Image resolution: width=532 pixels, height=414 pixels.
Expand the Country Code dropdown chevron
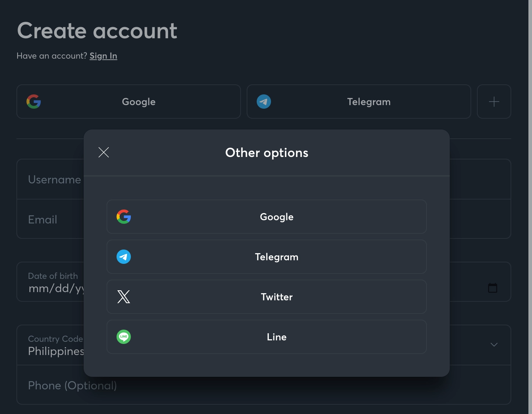[494, 345]
